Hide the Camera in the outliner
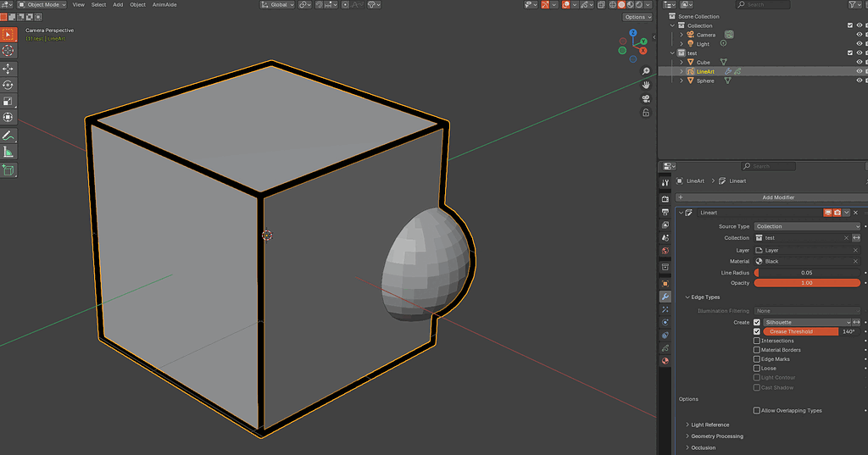 pos(860,35)
